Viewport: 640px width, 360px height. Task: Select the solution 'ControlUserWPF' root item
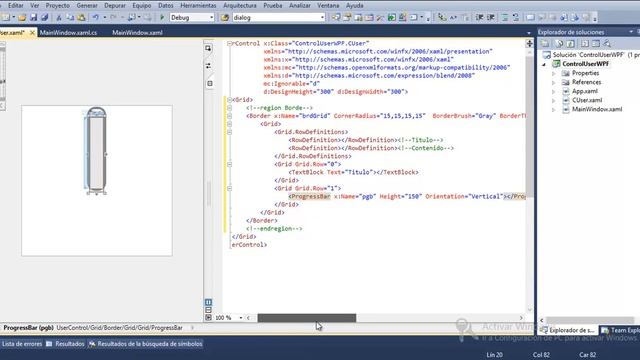pos(591,55)
